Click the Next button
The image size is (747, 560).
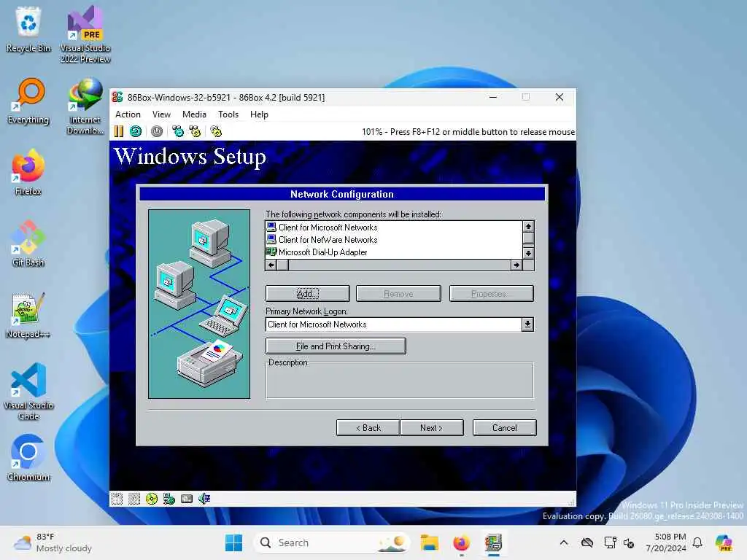[x=432, y=427]
